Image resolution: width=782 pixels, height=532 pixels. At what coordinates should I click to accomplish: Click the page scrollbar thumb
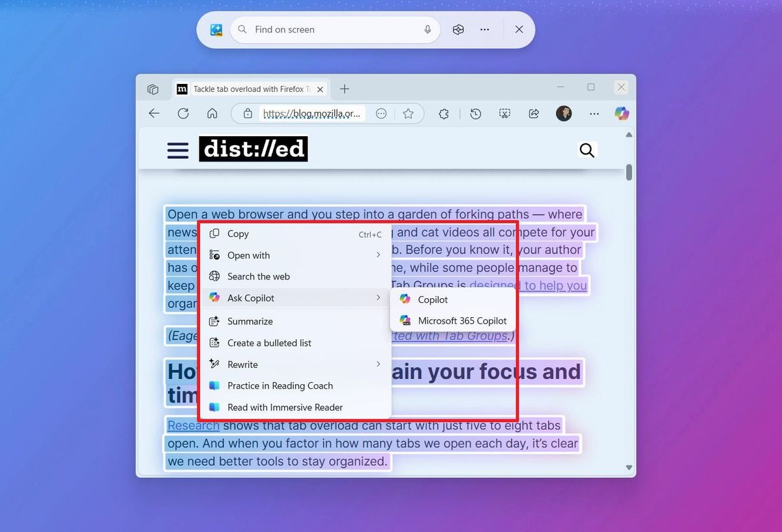pos(628,173)
